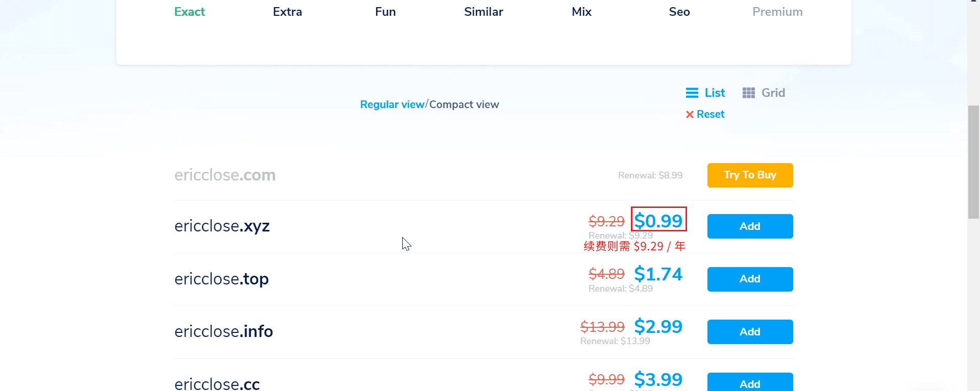Viewport: 980px width, 391px height.
Task: Click the Renewal: $13.99 text
Action: coord(615,341)
